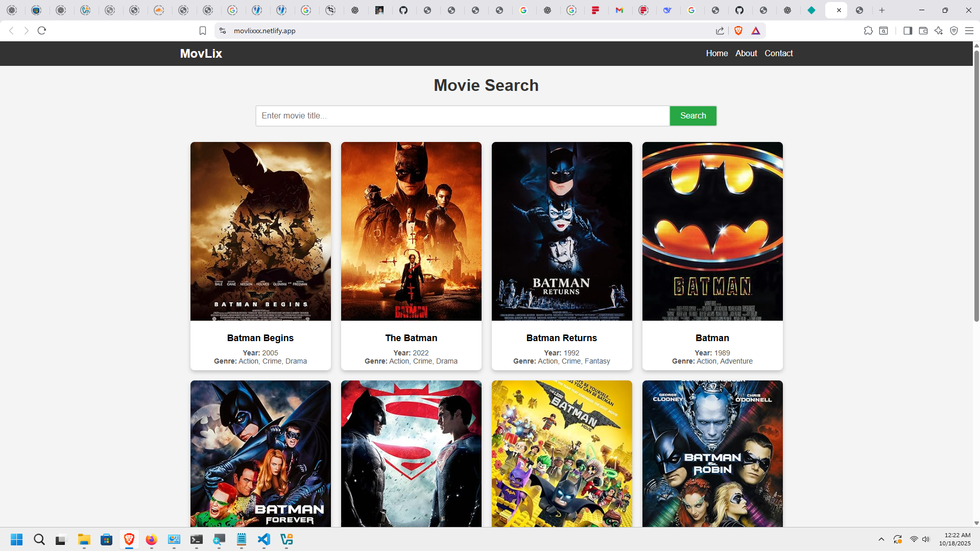Select the "Batman Returns" title text

(x=562, y=338)
